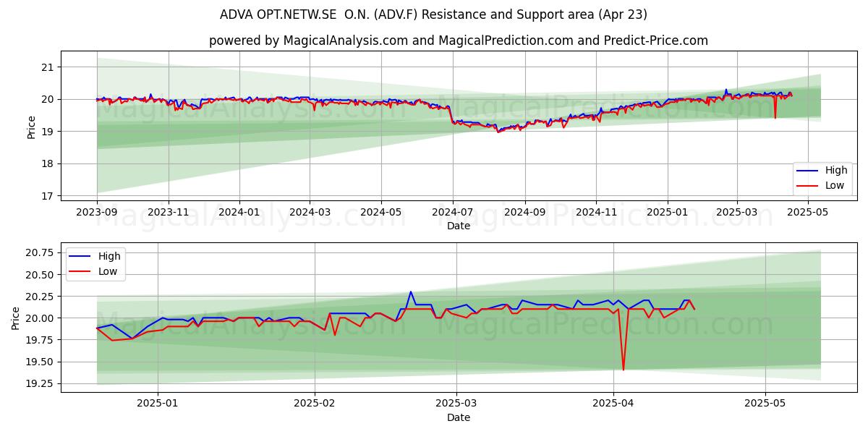Click the bottom chart x-axis label 2025-04
868x434 pixels.
(613, 404)
